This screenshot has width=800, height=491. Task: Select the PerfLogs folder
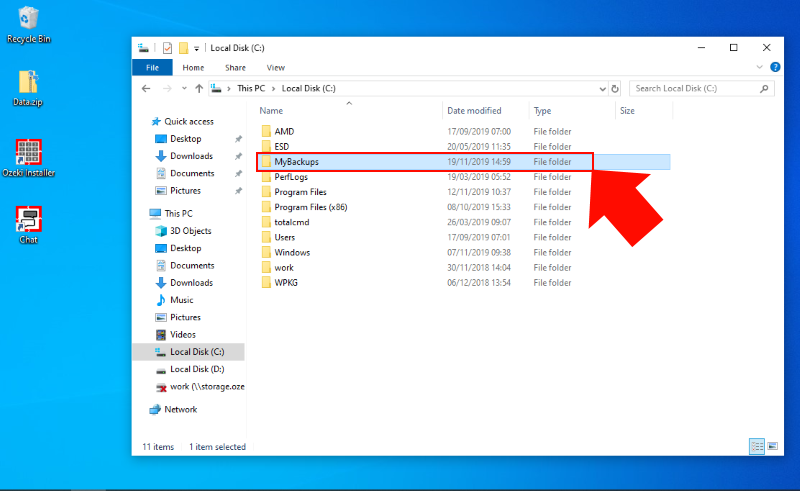point(291,177)
